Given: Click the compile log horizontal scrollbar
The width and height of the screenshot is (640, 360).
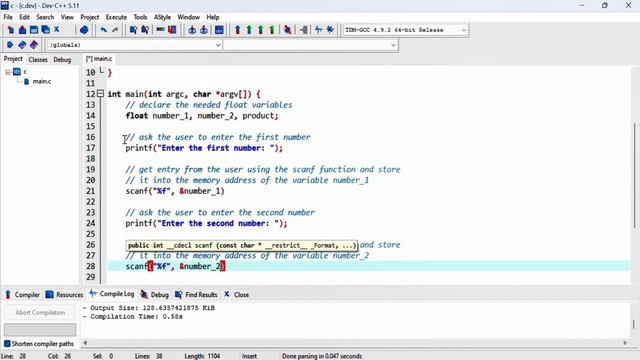Looking at the screenshot, I should click(354, 343).
